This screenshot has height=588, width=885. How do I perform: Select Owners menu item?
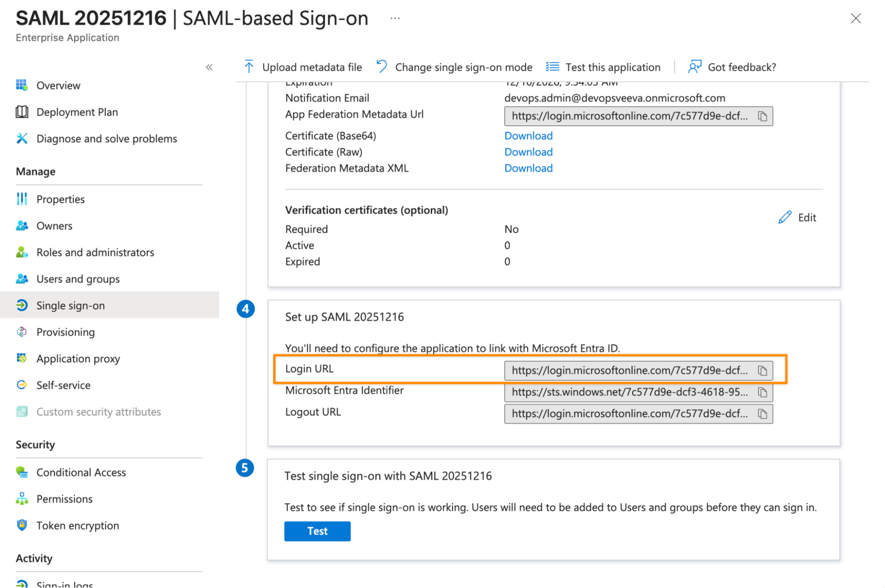click(54, 226)
